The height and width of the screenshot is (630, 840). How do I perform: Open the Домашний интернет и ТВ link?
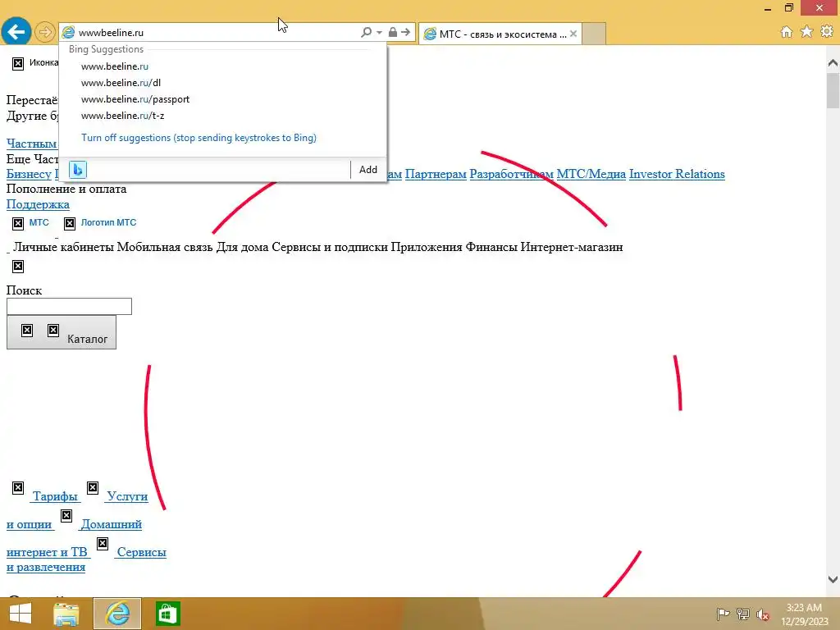coord(111,524)
